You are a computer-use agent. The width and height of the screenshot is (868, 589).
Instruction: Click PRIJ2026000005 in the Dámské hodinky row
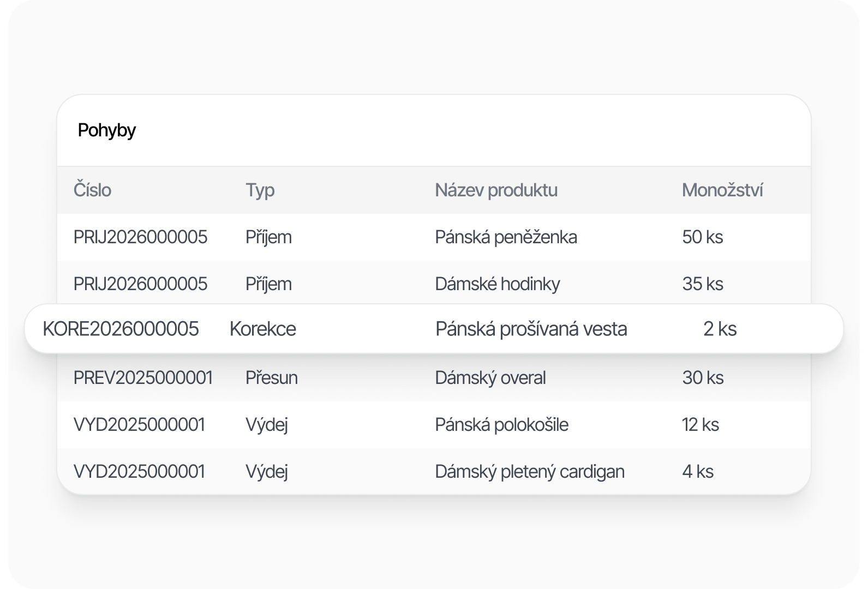coord(140,284)
